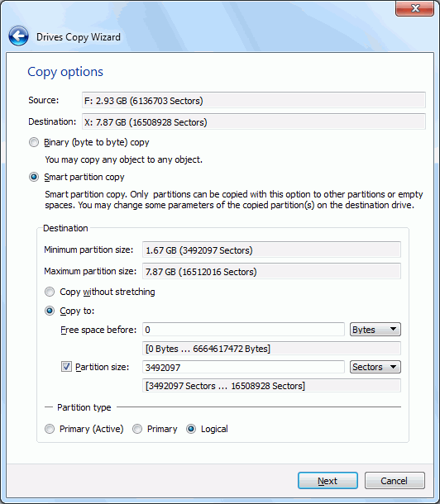Set partition type to Primary
Viewport: 440px width, 504px height.
(x=137, y=429)
